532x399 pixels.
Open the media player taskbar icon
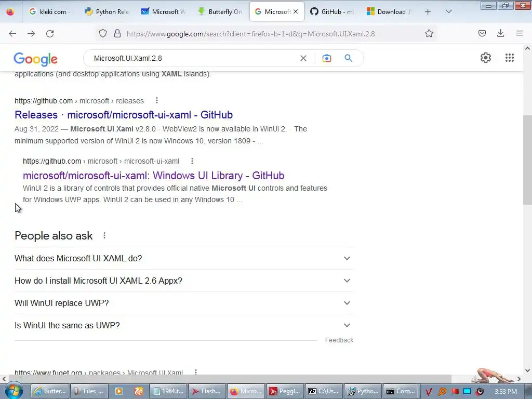119,391
